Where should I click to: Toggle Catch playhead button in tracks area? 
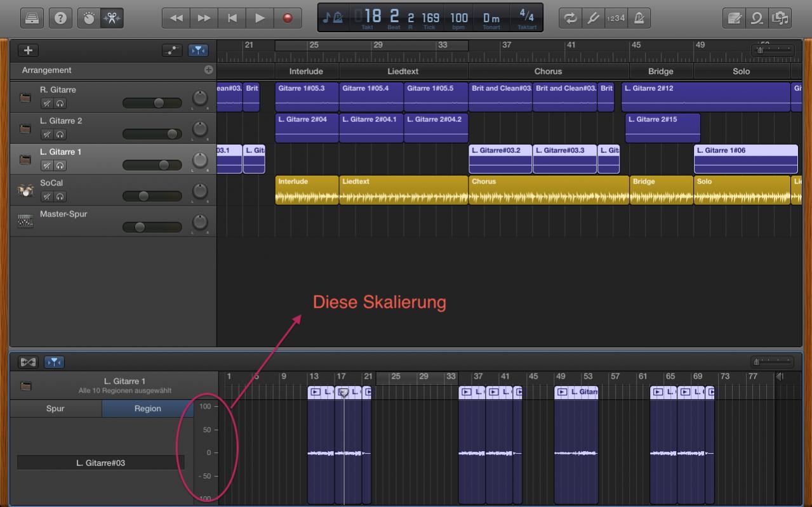pos(199,51)
